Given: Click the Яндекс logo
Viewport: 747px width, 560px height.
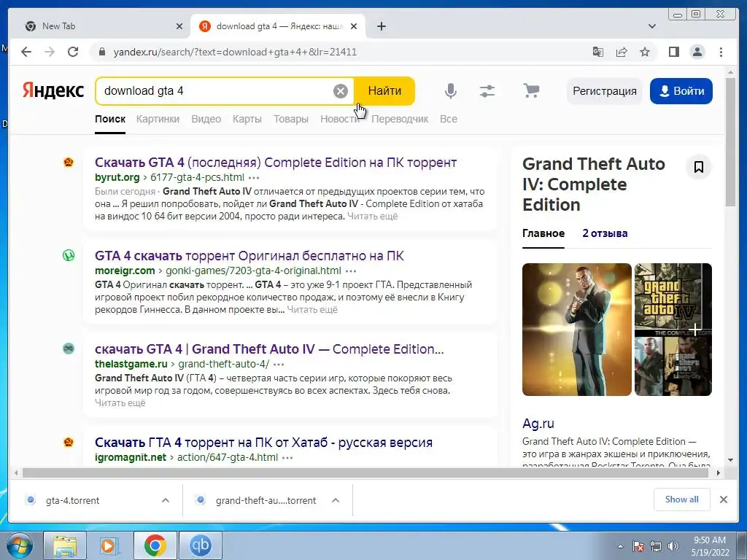Looking at the screenshot, I should pos(53,90).
